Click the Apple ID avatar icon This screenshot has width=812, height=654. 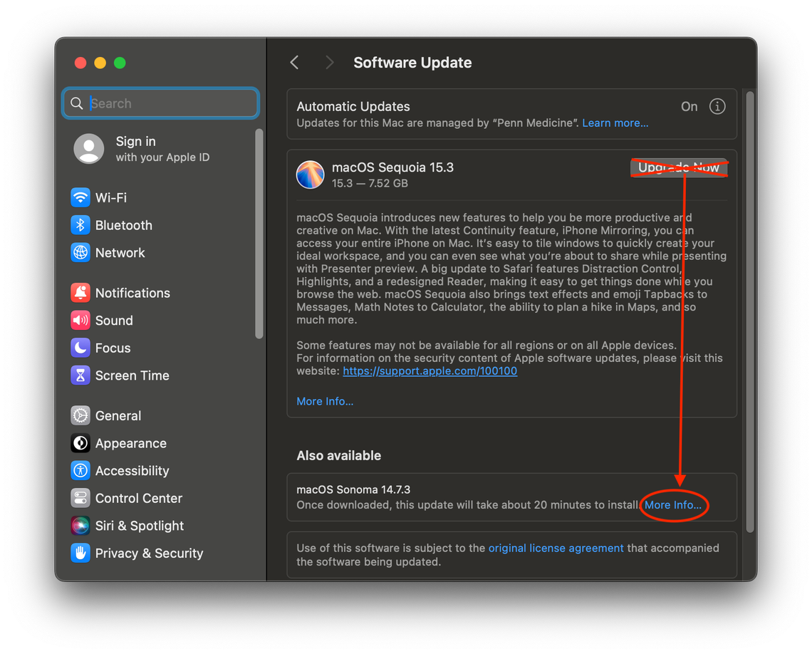pos(88,149)
